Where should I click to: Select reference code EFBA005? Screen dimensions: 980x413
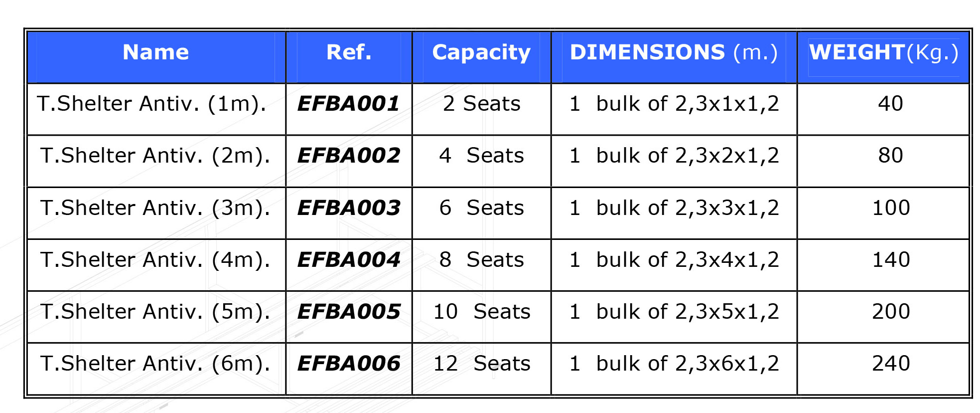click(x=349, y=312)
